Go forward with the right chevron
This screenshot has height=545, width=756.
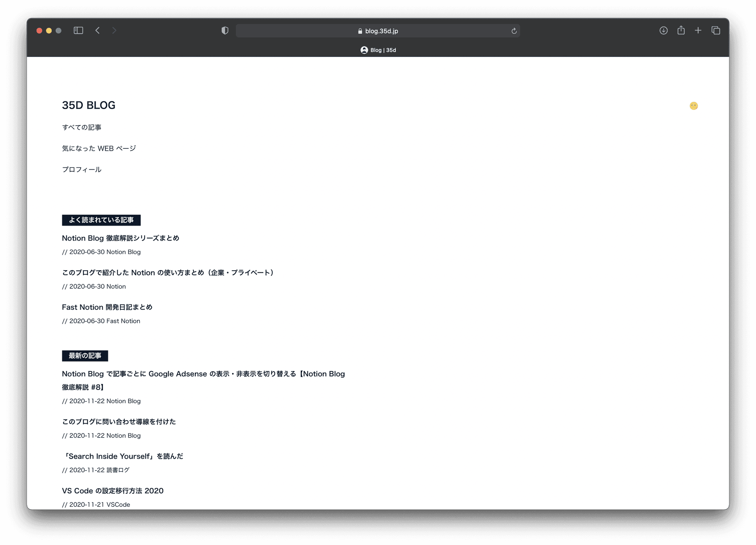click(x=114, y=30)
